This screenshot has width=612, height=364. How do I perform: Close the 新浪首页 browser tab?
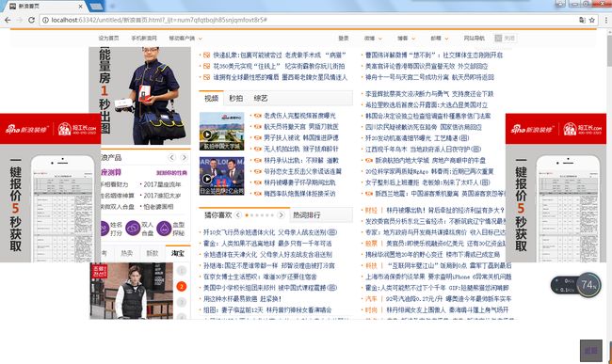(80, 7)
